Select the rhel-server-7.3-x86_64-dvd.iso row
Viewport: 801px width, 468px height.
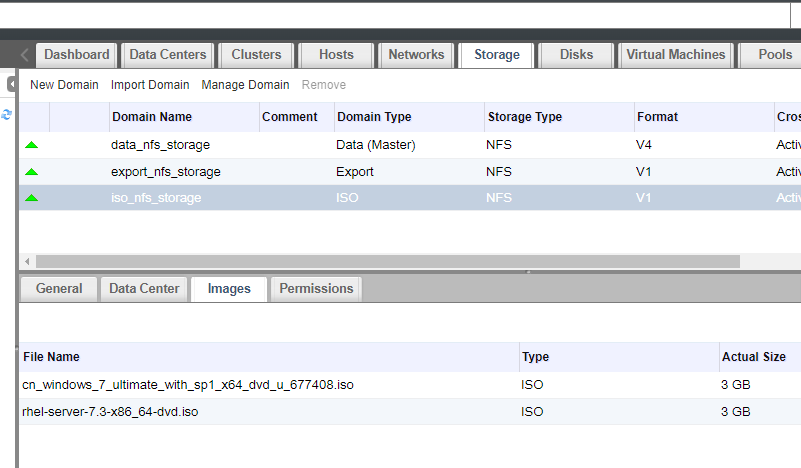(x=410, y=412)
